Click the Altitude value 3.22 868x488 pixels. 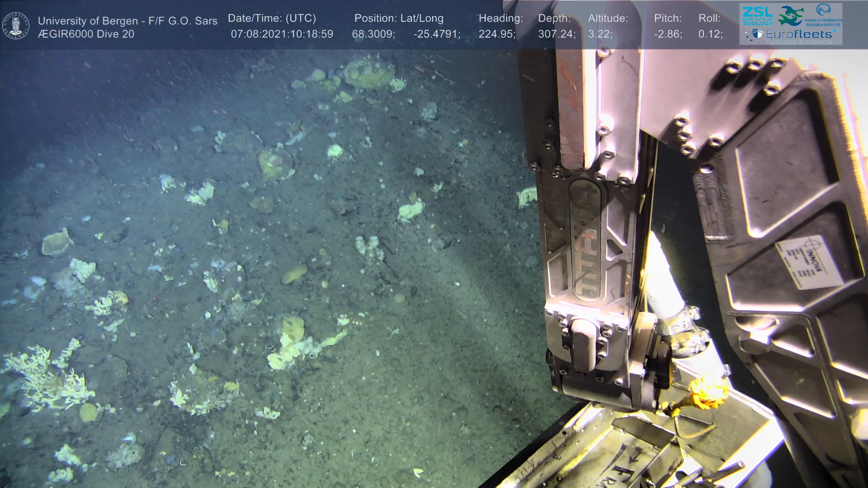click(600, 34)
